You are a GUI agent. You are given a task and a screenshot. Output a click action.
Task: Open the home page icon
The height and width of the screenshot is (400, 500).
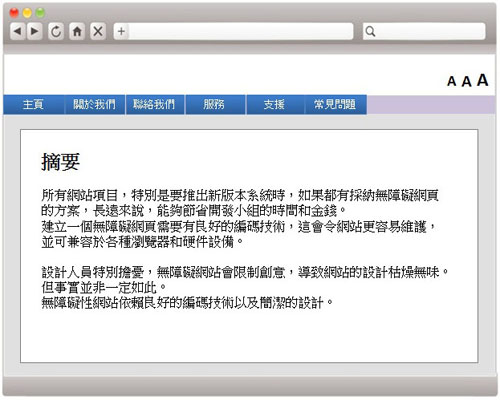pyautogui.click(x=77, y=31)
